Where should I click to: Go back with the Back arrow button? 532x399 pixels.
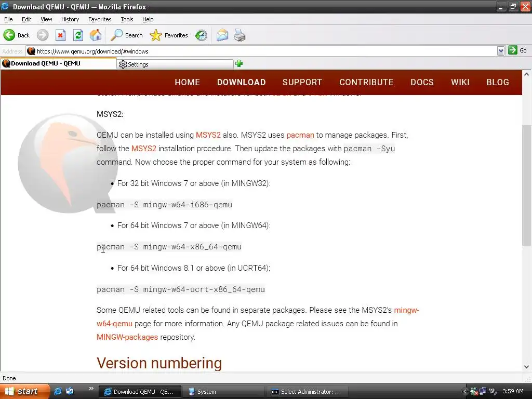[17, 35]
